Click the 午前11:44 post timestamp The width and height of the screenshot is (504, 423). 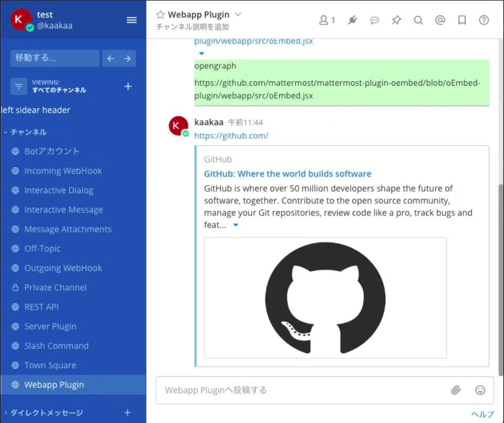point(246,122)
